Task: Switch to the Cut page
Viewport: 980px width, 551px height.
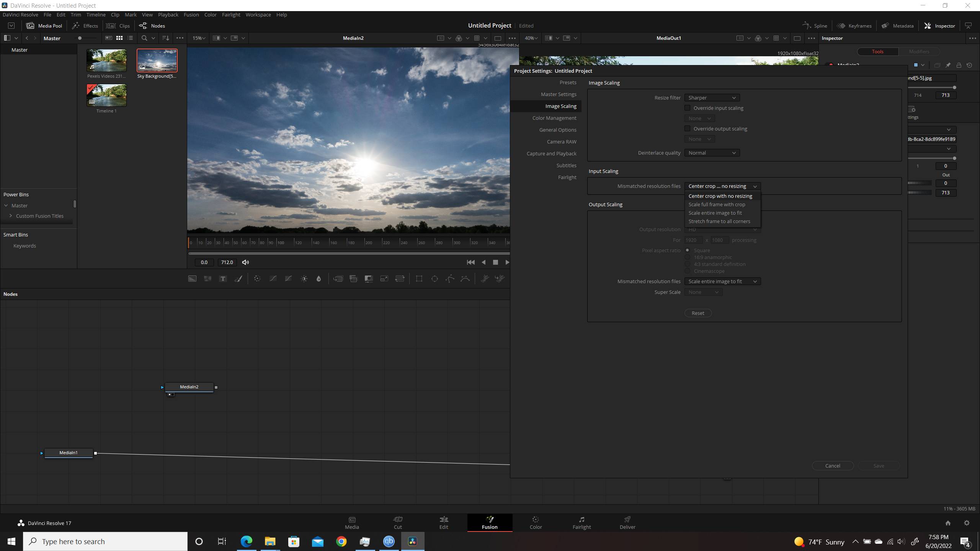Action: click(398, 523)
